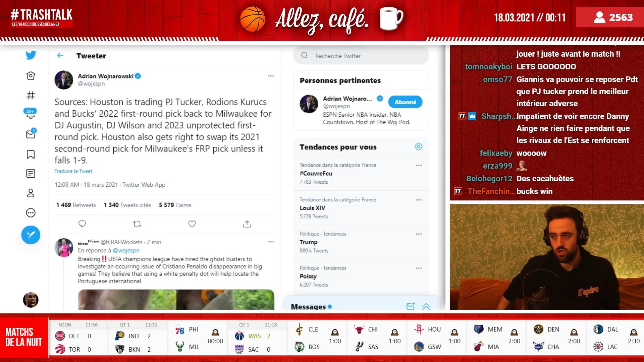This screenshot has width=644, height=362.
Task: Open the Trump trend item
Action: click(x=361, y=242)
